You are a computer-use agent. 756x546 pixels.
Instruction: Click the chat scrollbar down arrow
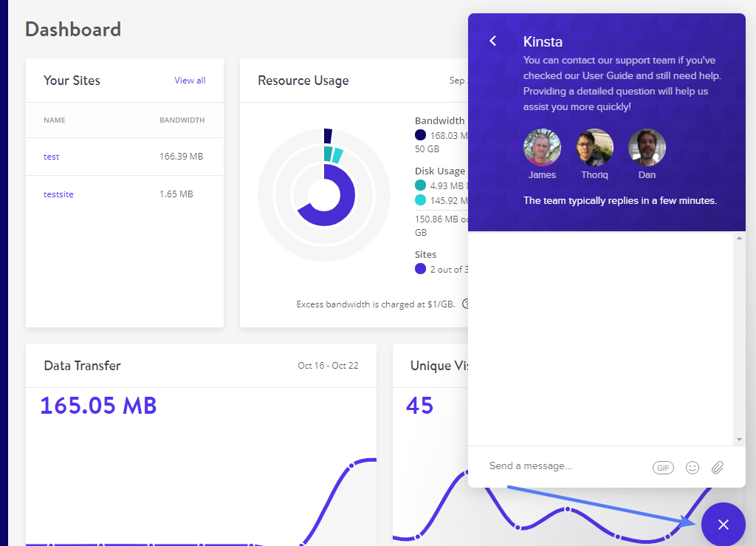pyautogui.click(x=739, y=440)
